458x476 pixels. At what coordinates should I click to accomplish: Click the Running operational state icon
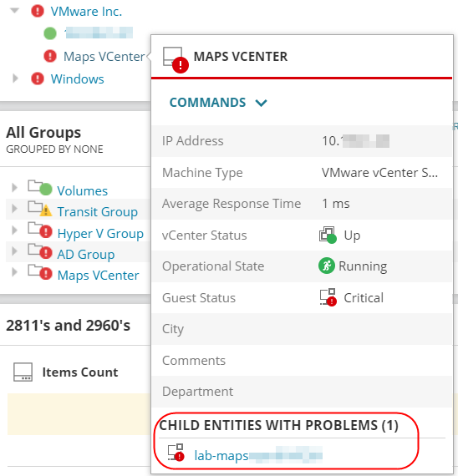tap(327, 266)
